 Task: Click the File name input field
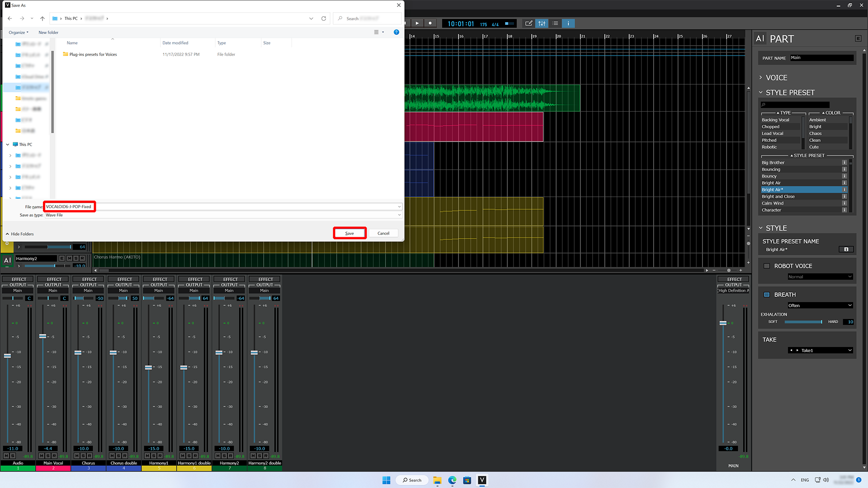pos(223,206)
